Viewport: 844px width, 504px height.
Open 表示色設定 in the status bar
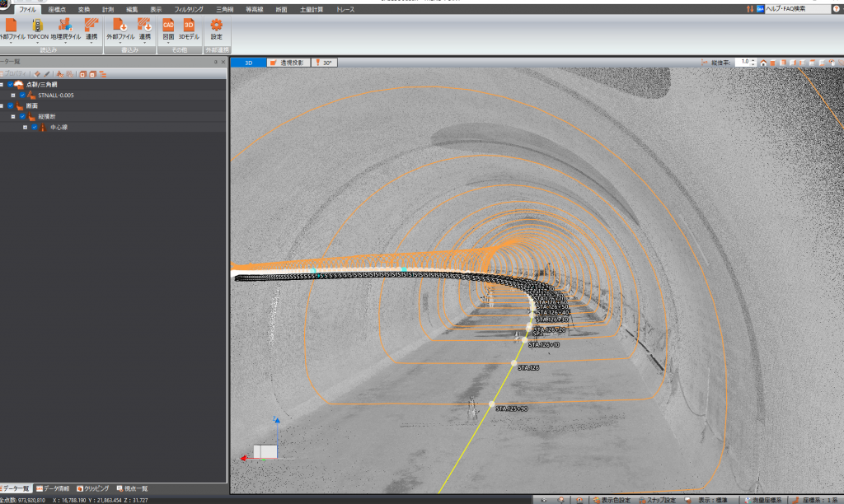[612, 500]
